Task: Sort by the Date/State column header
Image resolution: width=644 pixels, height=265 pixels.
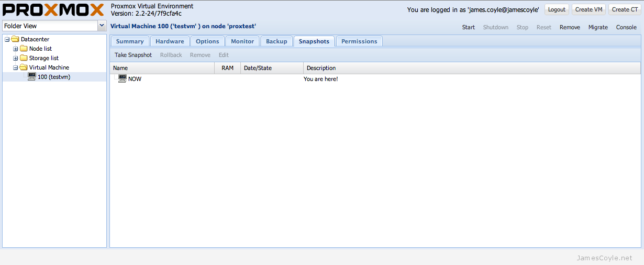Action: [x=272, y=68]
